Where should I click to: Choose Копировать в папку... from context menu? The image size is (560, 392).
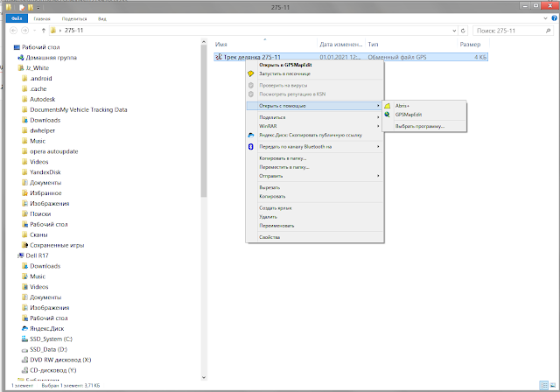click(315, 158)
